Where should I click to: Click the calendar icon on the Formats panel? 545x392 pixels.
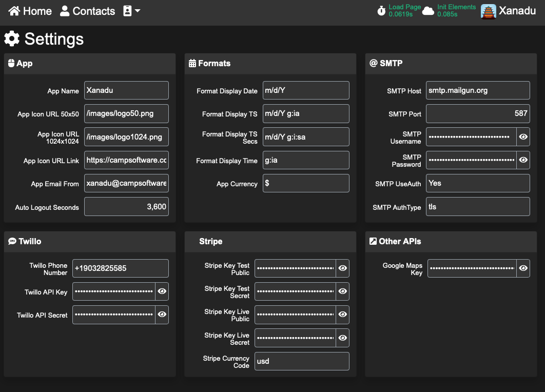192,63
